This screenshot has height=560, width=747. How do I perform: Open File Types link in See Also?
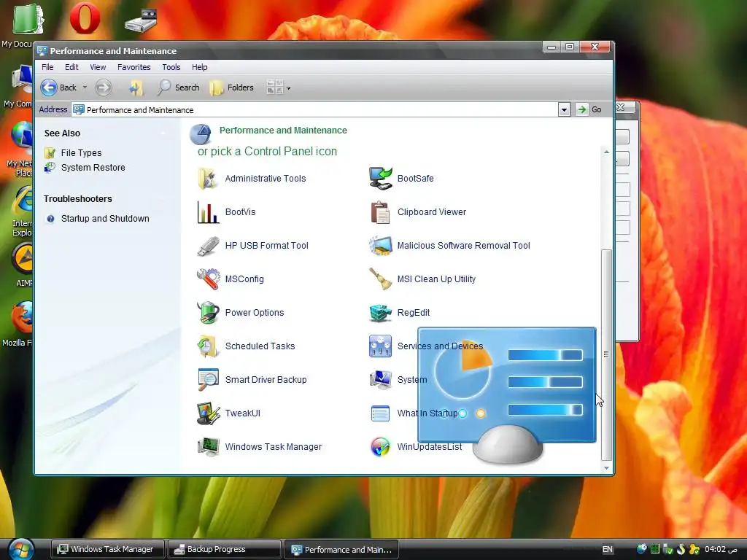click(x=81, y=153)
